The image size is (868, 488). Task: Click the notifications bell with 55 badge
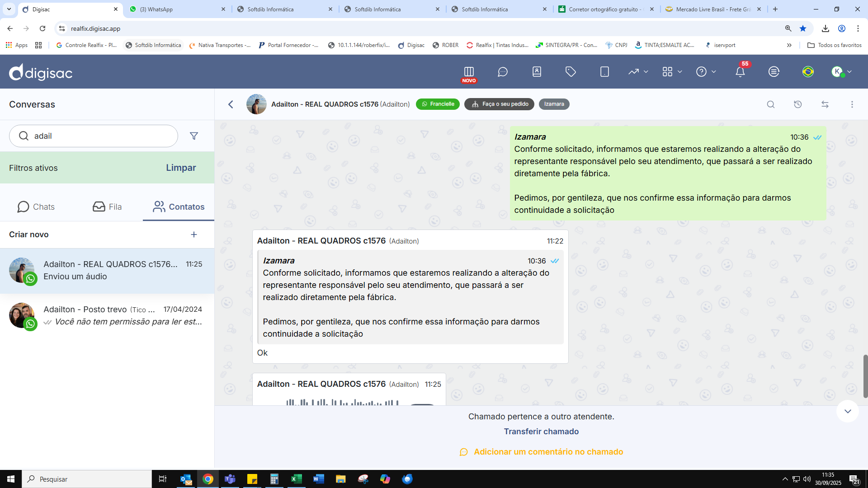click(740, 72)
